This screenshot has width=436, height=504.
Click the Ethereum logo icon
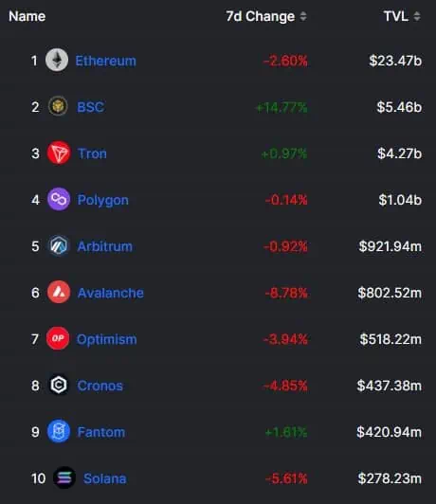coord(57,60)
